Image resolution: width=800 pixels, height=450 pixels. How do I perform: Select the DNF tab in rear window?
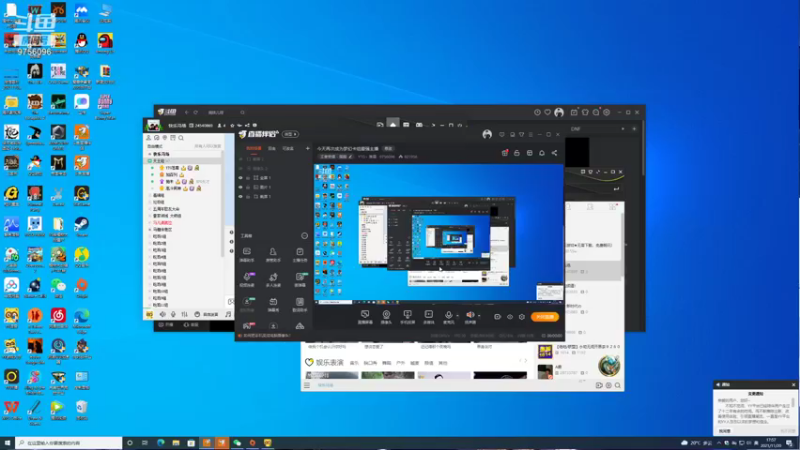click(576, 129)
